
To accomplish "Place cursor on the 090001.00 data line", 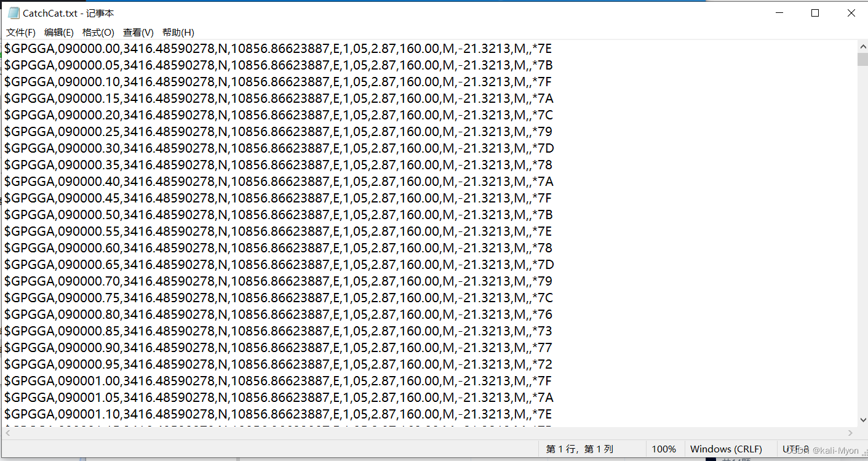I will 277,380.
